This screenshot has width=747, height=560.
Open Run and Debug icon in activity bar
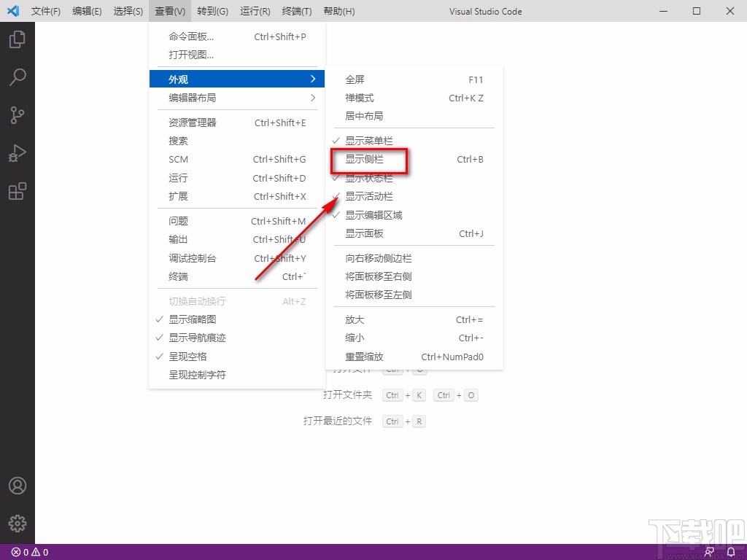(x=18, y=153)
